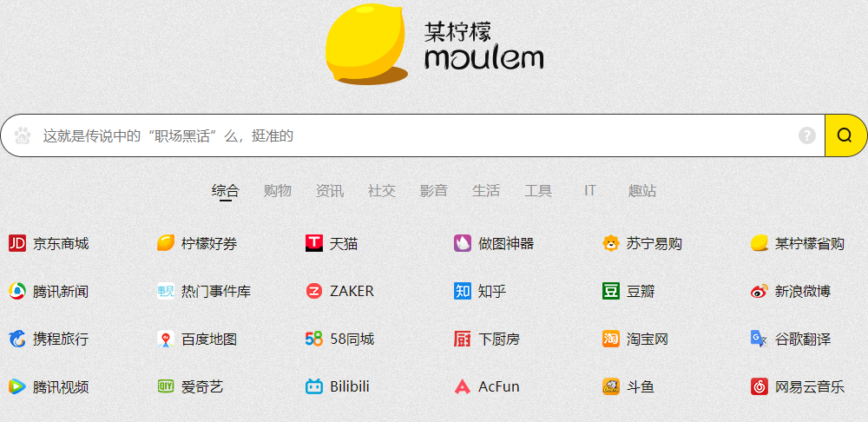Viewport: 868px width, 422px height.
Task: Open the 某柠檬省购 link
Action: pyautogui.click(x=810, y=243)
